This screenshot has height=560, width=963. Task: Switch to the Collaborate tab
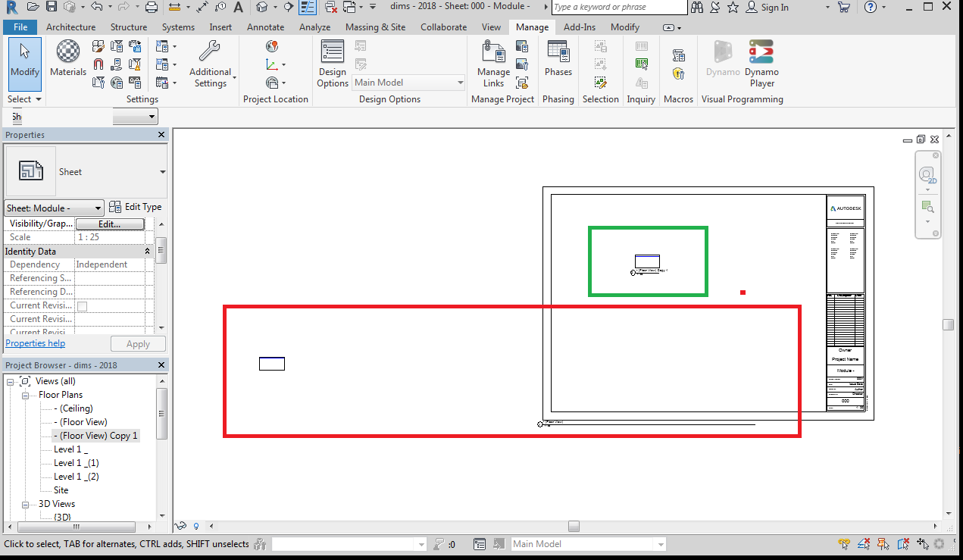tap(444, 27)
